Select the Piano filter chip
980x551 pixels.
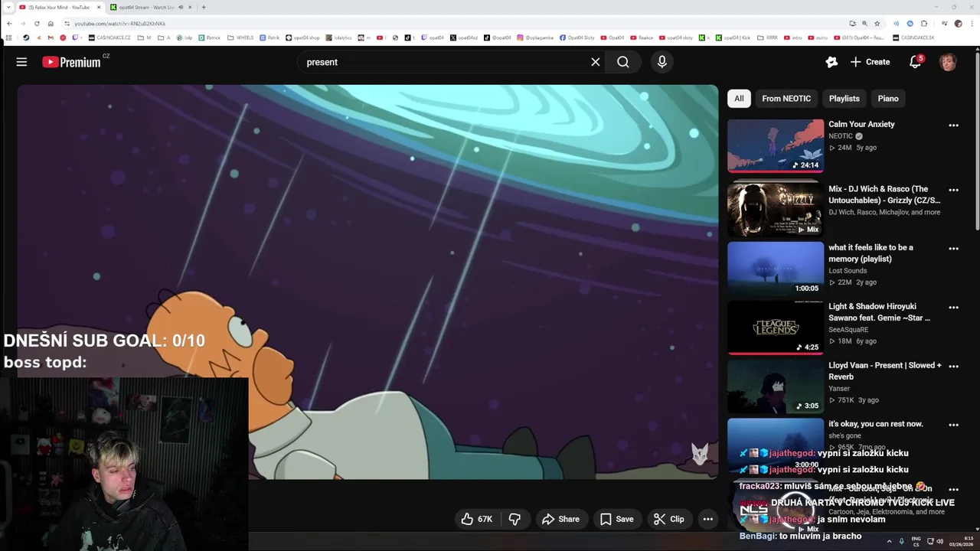click(888, 98)
